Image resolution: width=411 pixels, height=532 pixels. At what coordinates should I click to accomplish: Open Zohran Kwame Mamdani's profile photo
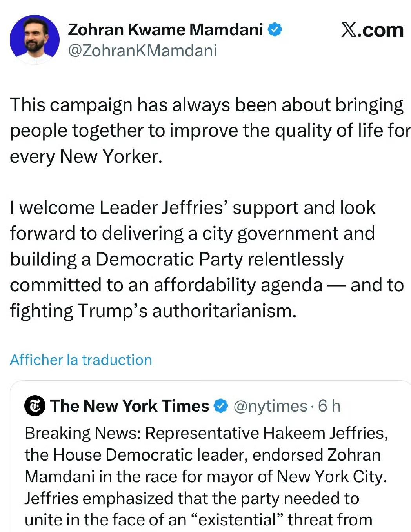[x=35, y=39]
